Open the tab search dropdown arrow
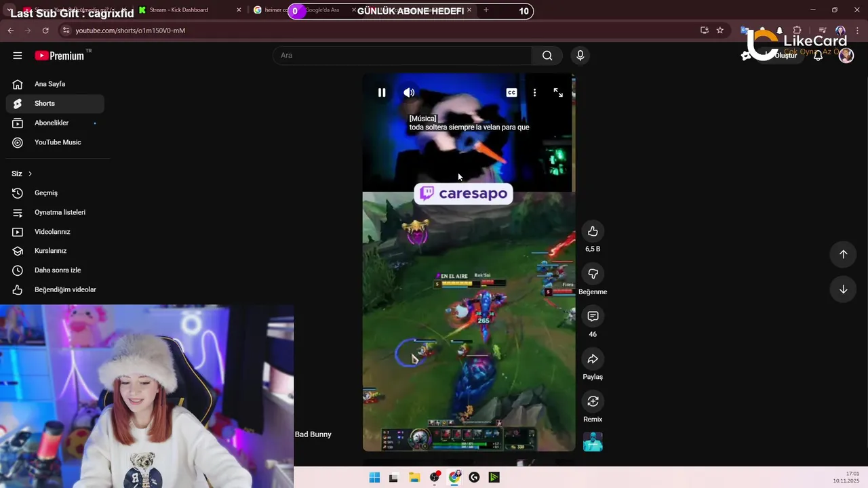This screenshot has height=488, width=868. point(8,10)
